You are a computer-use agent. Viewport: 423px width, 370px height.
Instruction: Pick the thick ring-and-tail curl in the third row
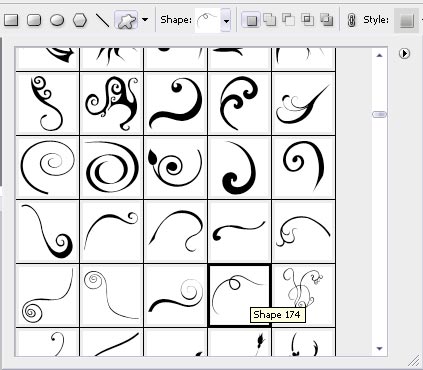click(303, 167)
